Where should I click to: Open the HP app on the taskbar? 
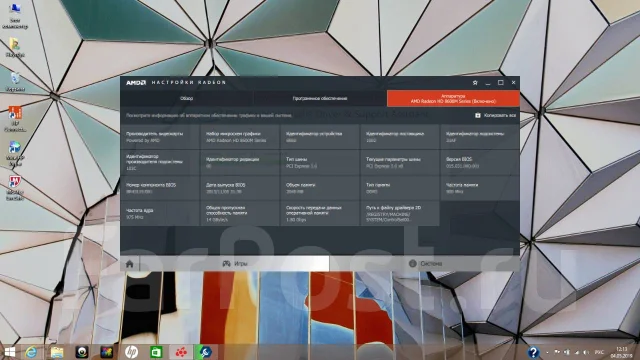(x=131, y=352)
